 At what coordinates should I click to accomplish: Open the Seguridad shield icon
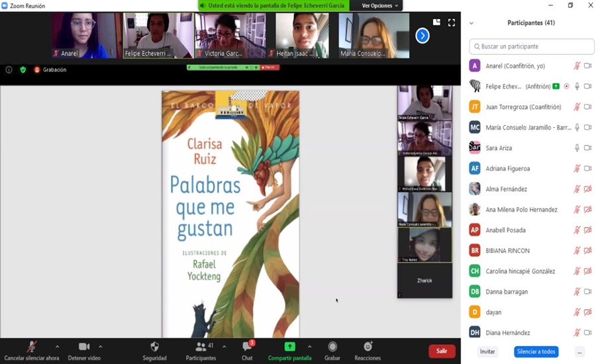(154, 347)
